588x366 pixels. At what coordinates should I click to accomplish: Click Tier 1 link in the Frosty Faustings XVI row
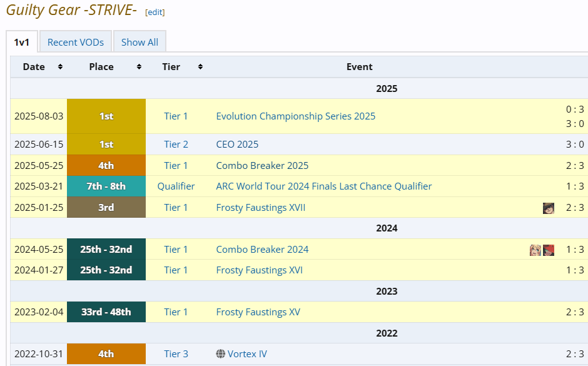176,270
